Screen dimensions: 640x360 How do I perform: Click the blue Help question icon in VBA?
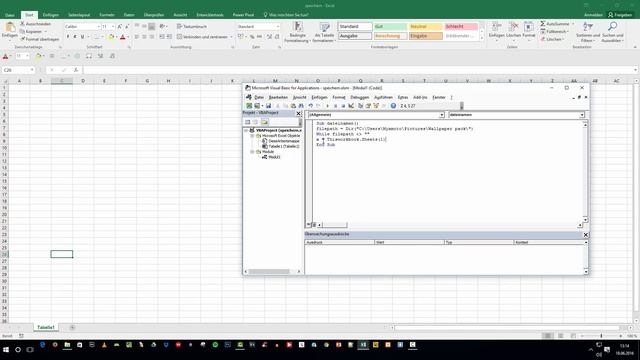(x=393, y=106)
